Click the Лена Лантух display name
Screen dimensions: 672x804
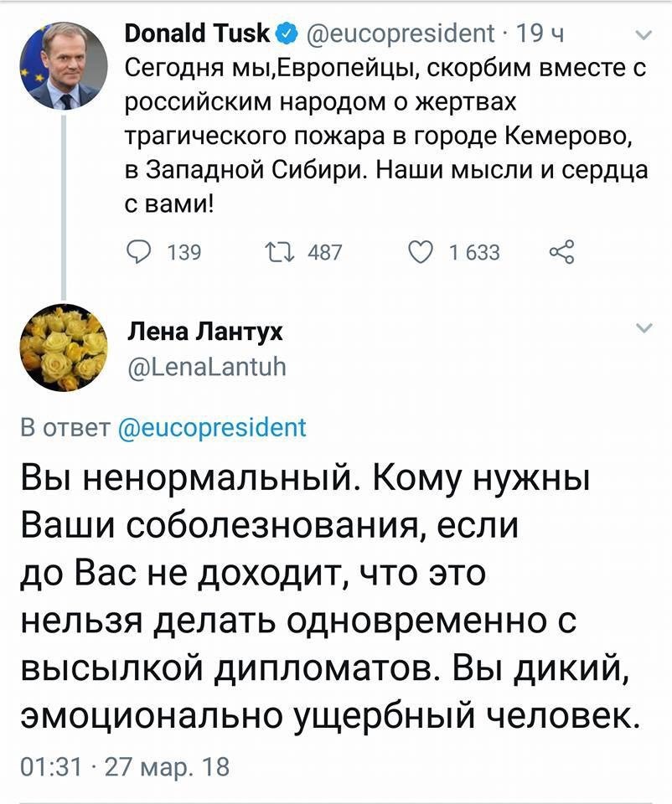[x=204, y=332]
